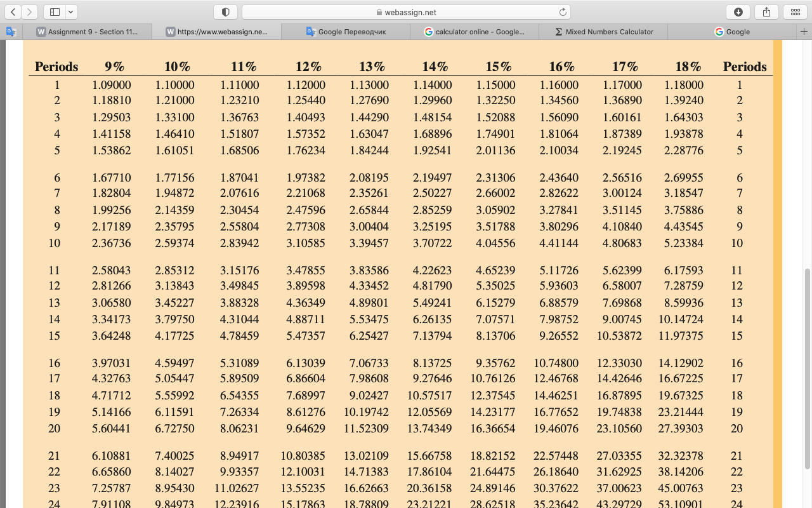Open the Share menu in the toolbar

click(766, 12)
